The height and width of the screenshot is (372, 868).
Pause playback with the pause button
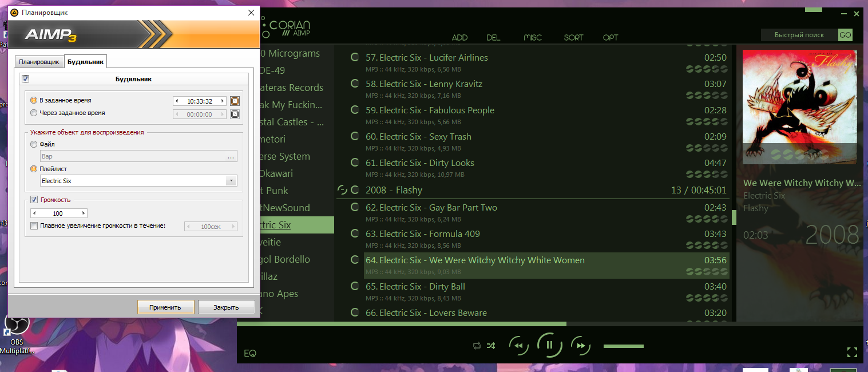[x=549, y=345]
